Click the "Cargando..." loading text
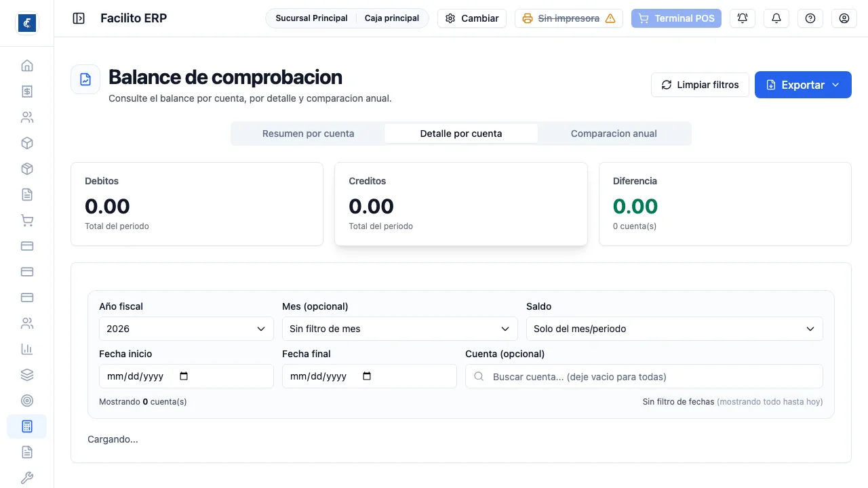Screen dimensions: 868x488 coord(113,439)
